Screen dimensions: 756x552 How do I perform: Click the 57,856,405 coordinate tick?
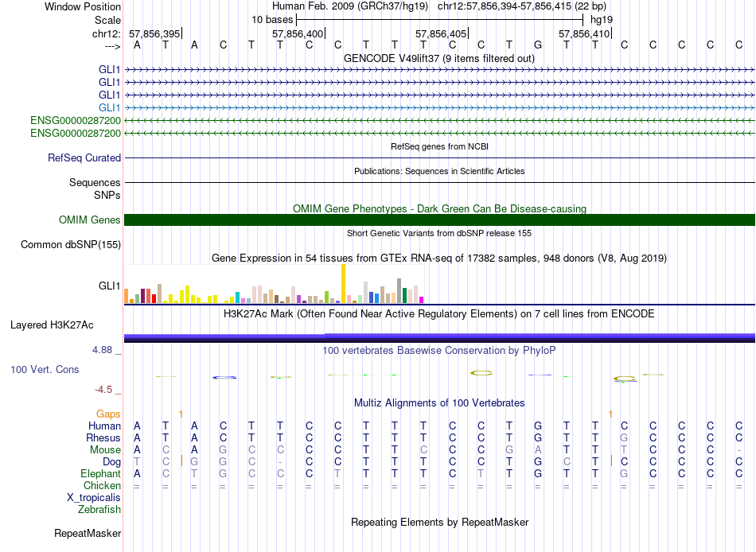click(x=442, y=33)
